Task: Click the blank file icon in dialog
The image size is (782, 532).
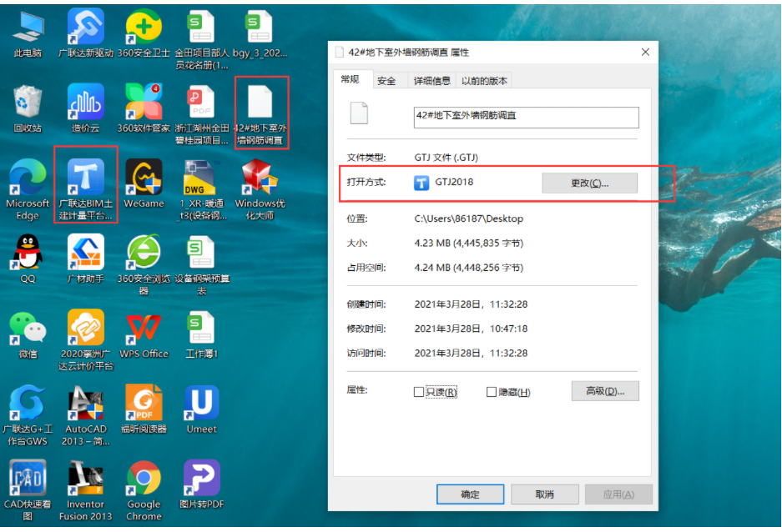Action: [x=359, y=113]
